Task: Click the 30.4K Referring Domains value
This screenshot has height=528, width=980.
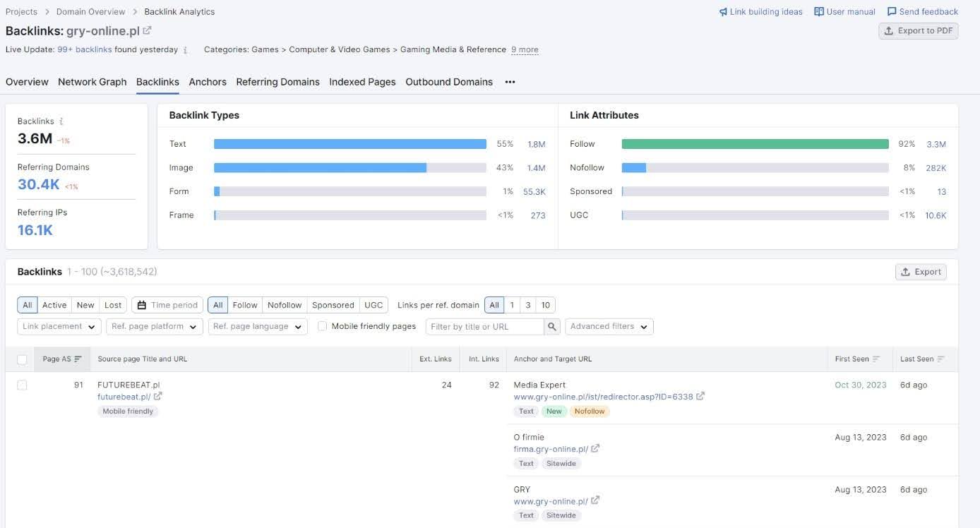Action: pyautogui.click(x=39, y=184)
